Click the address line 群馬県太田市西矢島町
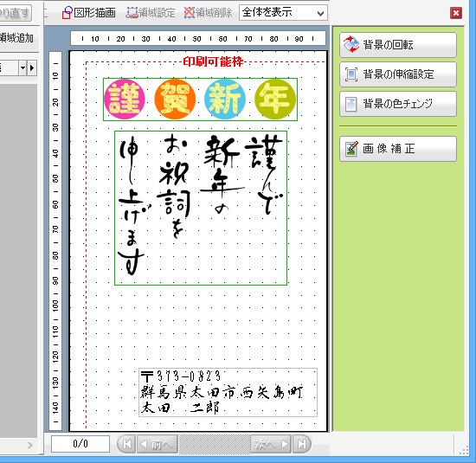The width and height of the screenshot is (476, 463). coord(222,393)
